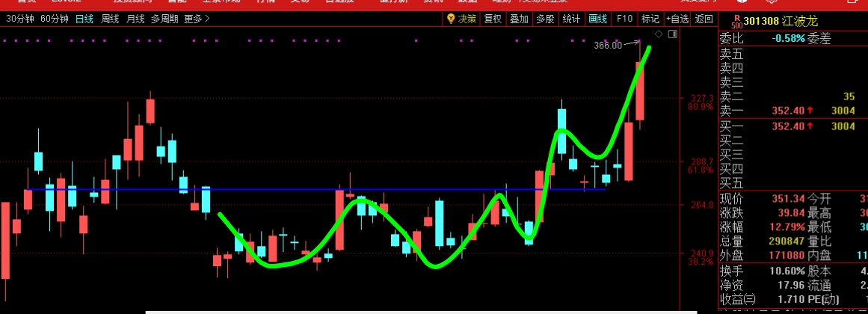This screenshot has width=868, height=314.
Task: Expand 更多 period options
Action: [197, 19]
